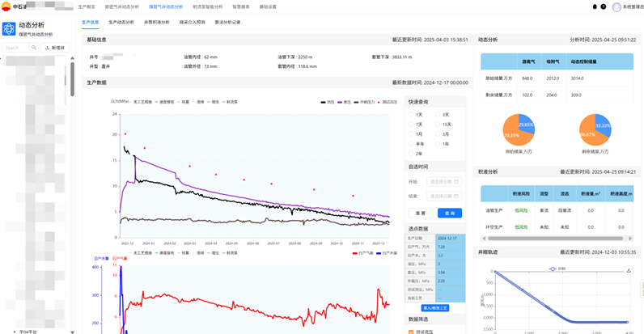The width and height of the screenshot is (644, 334).
Task: Switch to the 生产动态分析 tab
Action: (x=121, y=22)
